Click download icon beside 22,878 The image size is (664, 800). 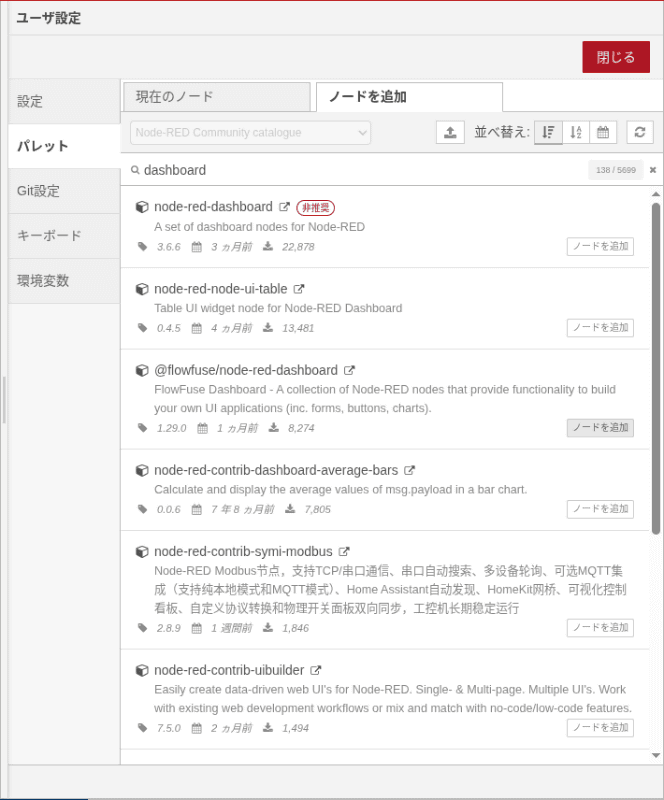coord(268,246)
